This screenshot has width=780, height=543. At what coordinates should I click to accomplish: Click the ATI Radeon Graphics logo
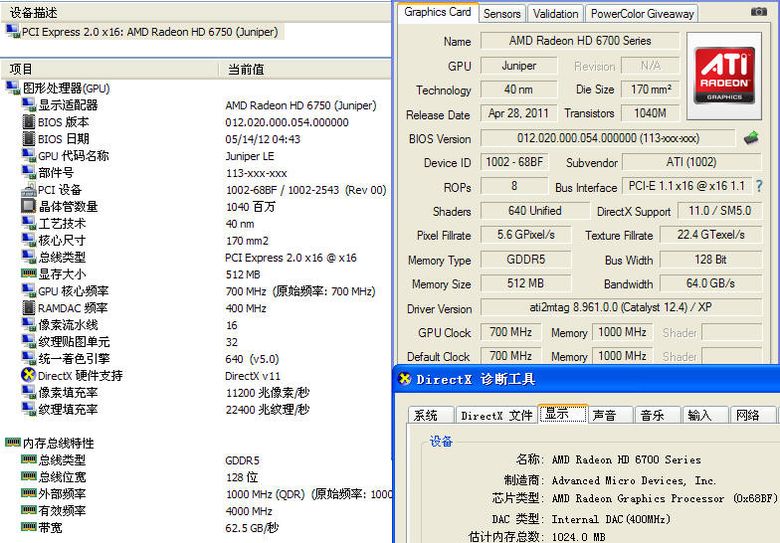coord(724,76)
